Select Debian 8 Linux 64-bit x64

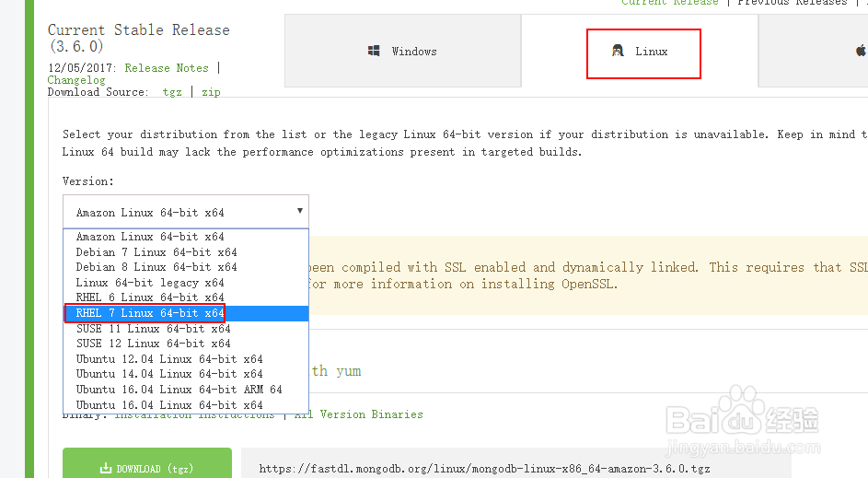pos(156,267)
